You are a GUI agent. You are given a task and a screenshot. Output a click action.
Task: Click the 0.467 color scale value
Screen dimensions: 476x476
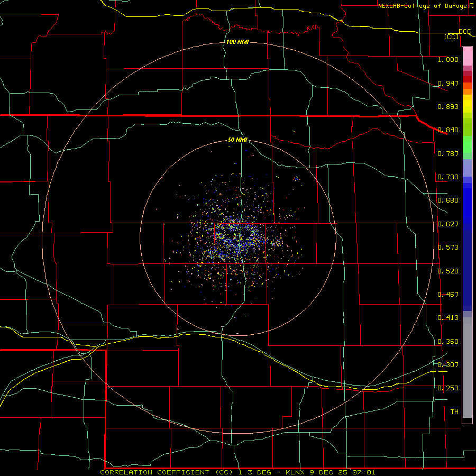(x=448, y=295)
